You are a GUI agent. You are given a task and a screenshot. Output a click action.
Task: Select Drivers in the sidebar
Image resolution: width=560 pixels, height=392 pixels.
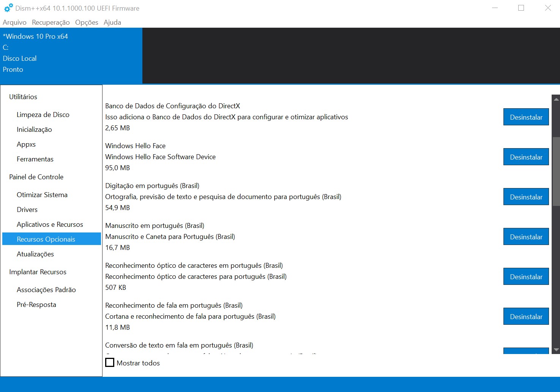(27, 210)
